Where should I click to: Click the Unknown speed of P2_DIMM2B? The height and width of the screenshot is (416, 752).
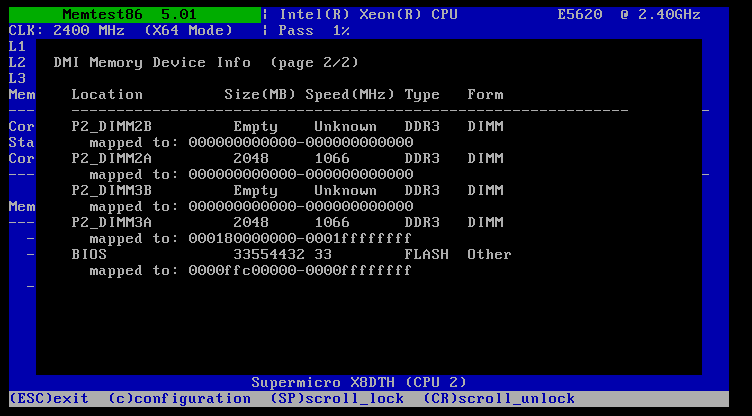pos(345,127)
